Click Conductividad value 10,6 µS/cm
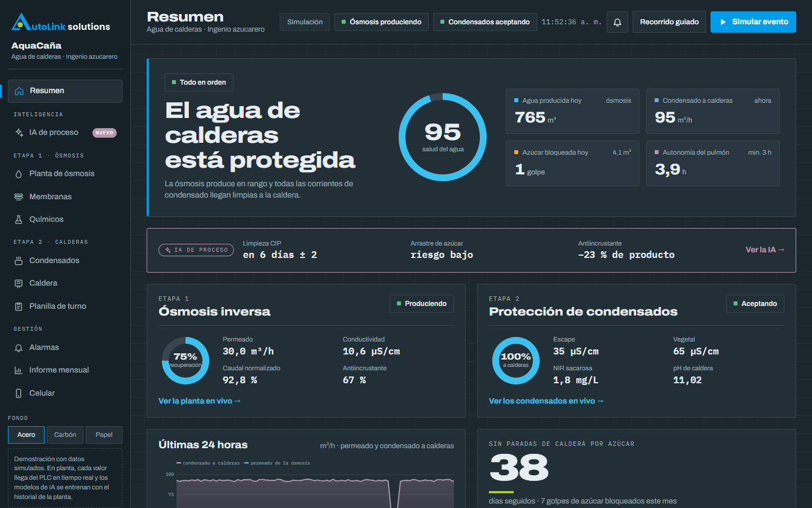Viewport: 812px width, 508px height. point(371,352)
